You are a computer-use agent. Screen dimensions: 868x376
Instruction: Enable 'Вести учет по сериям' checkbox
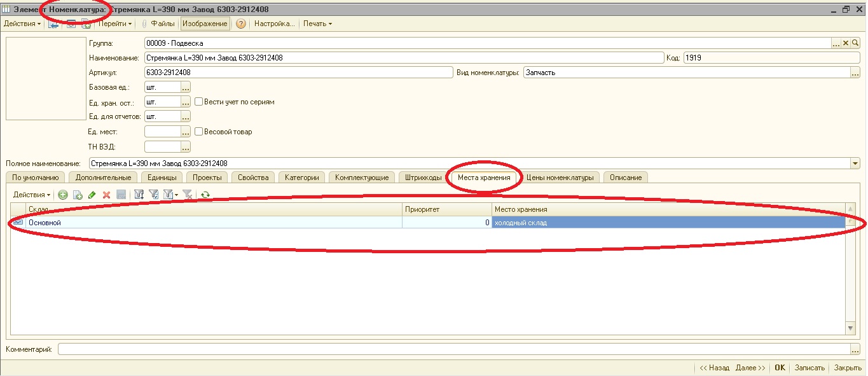(x=199, y=102)
